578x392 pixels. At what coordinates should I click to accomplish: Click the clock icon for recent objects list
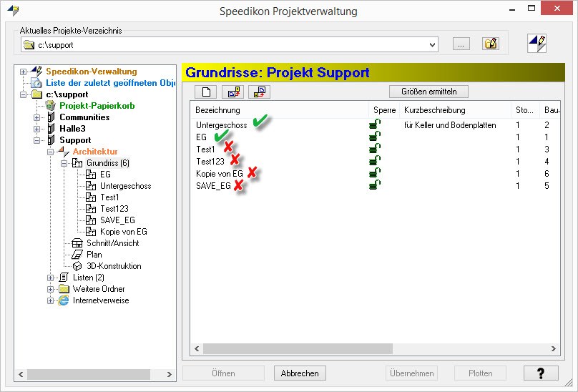click(x=36, y=83)
